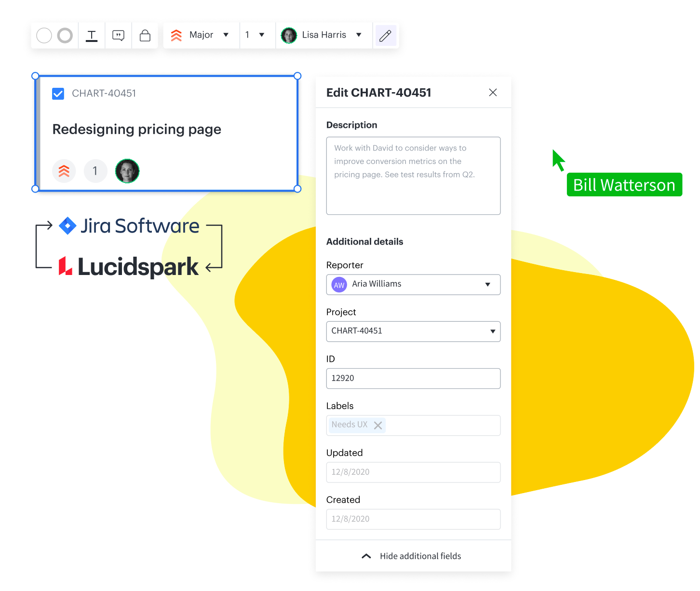
Task: Select the gray outline circle option
Action: coord(65,36)
